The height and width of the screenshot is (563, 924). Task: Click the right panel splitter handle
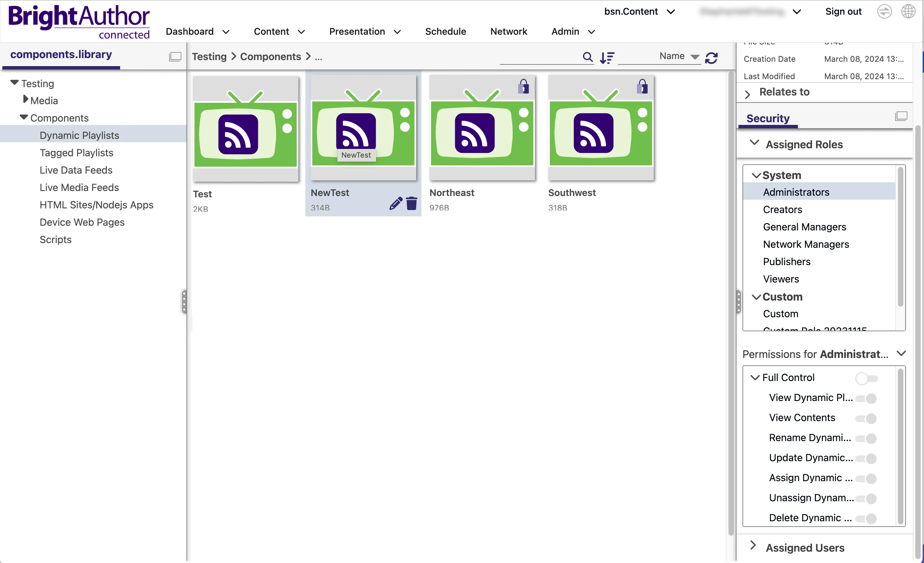738,302
